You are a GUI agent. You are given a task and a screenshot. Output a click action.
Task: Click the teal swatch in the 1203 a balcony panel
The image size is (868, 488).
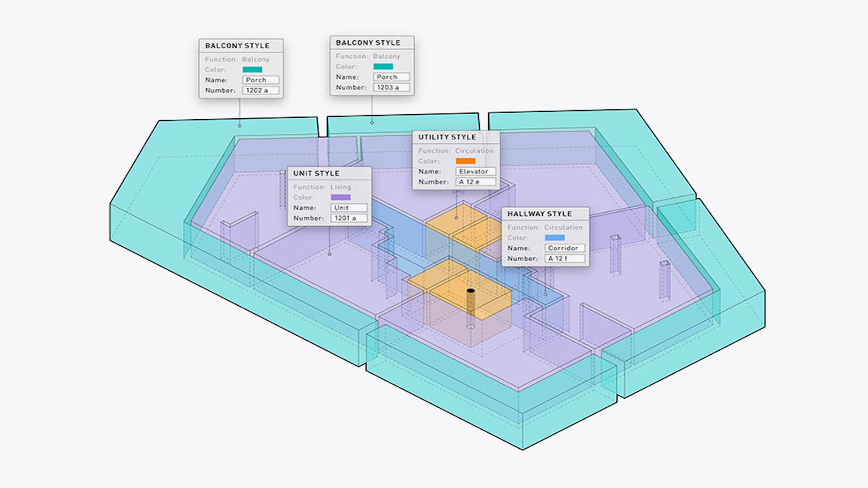click(383, 67)
